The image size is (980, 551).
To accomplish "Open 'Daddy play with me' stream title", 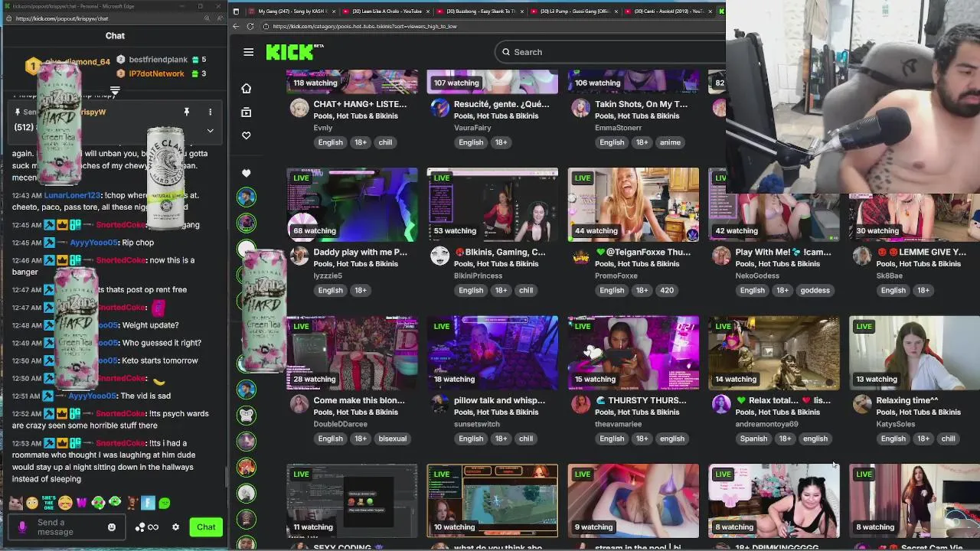I will point(360,252).
